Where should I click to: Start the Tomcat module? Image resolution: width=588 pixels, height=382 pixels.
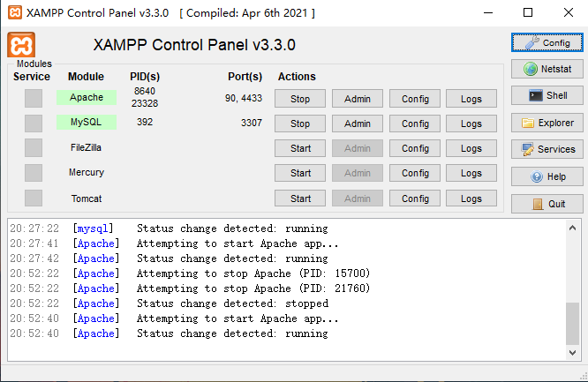[300, 198]
